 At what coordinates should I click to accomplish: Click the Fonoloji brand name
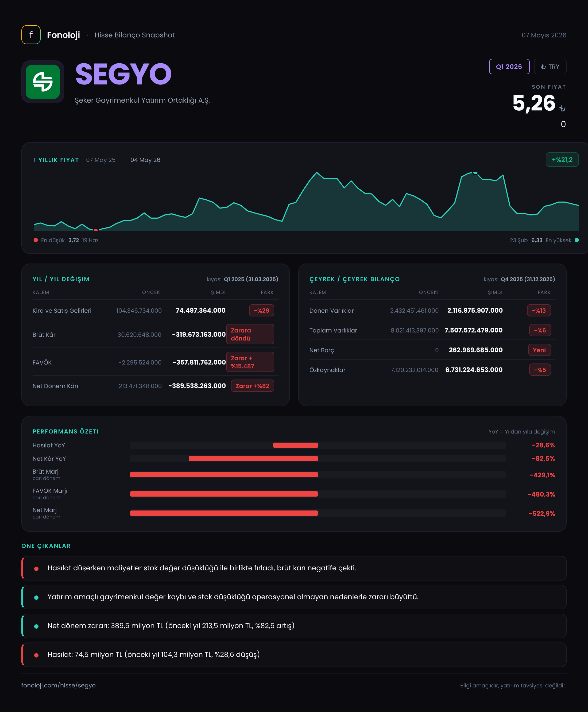click(63, 35)
